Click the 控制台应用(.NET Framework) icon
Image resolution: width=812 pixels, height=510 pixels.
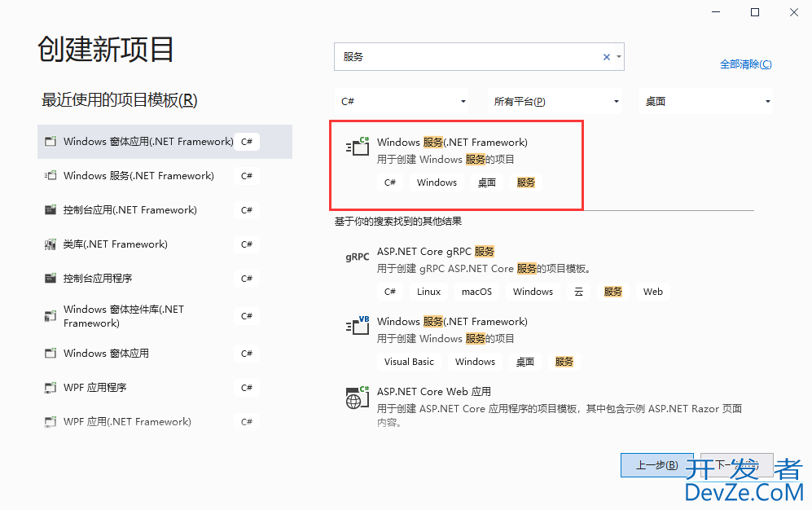50,209
